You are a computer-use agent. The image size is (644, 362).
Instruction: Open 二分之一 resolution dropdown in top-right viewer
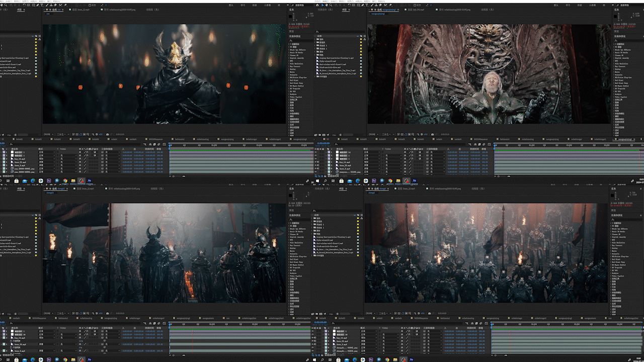[x=388, y=134]
